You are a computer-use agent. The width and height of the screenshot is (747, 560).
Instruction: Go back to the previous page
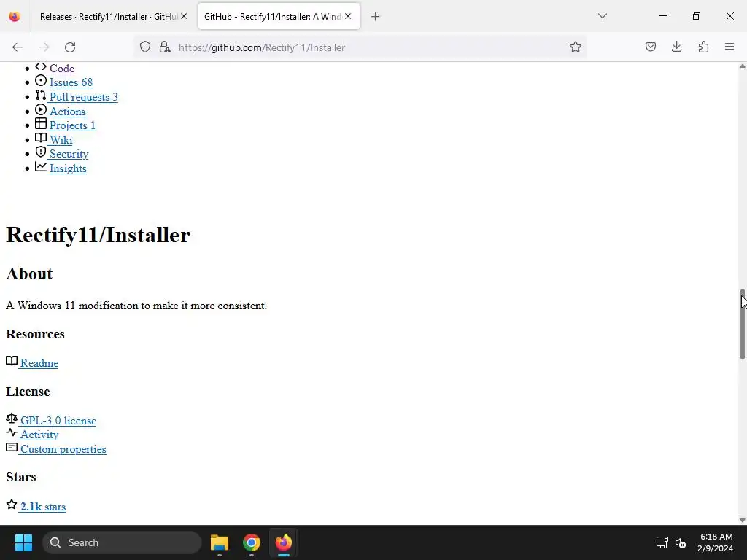pos(18,47)
